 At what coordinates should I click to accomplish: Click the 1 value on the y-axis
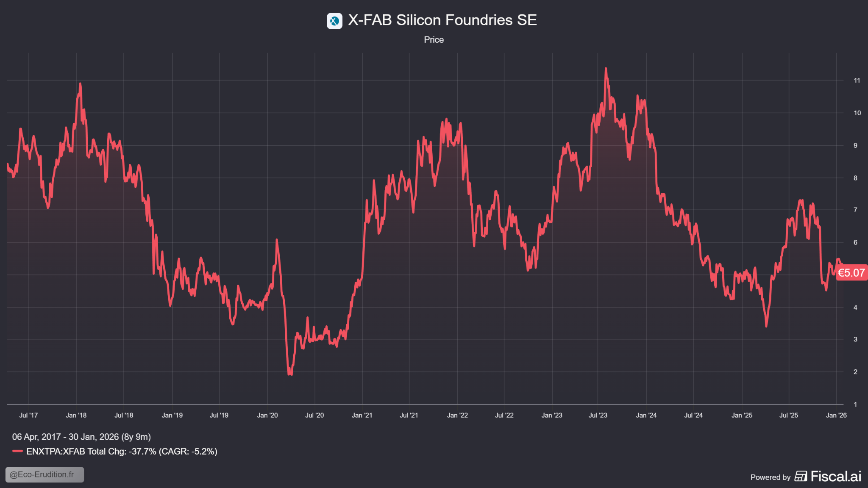pyautogui.click(x=855, y=405)
